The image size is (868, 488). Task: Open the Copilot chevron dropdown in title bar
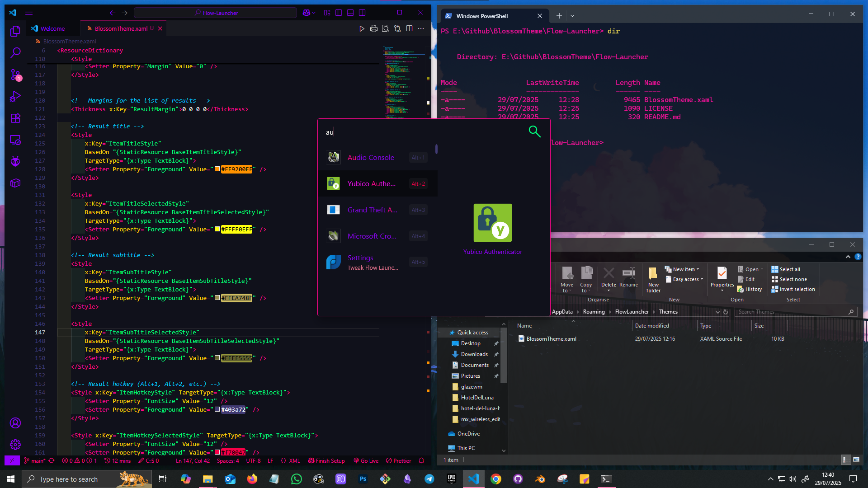pyautogui.click(x=314, y=13)
